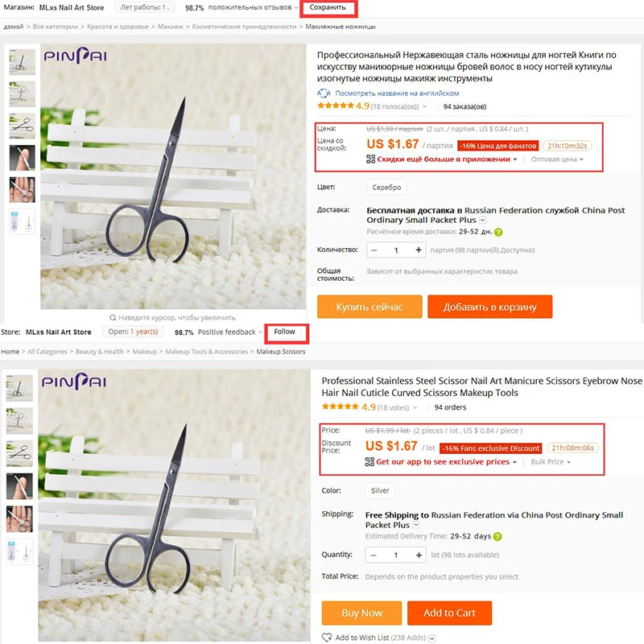Open the Makeup breadcrumb link
Image resolution: width=644 pixels, height=644 pixels.
(x=144, y=352)
